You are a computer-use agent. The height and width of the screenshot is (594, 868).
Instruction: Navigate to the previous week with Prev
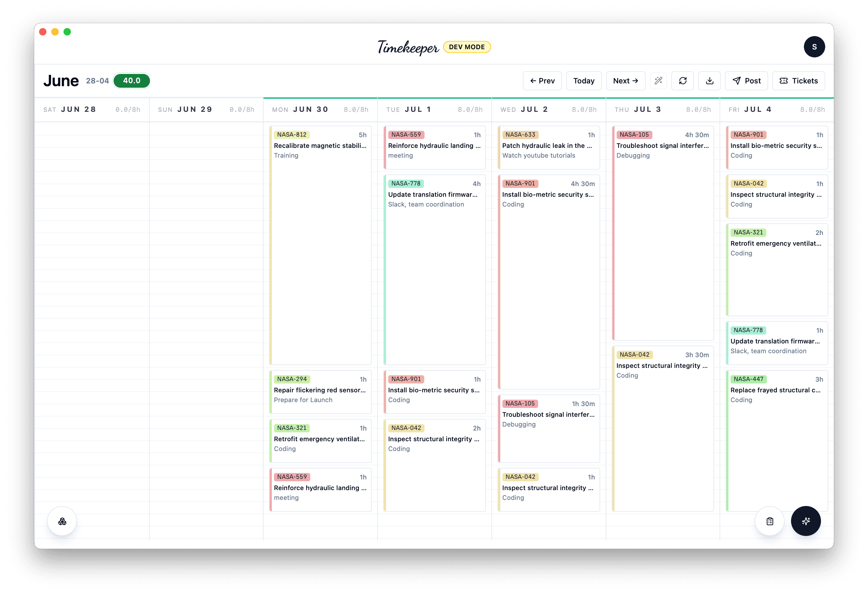542,81
